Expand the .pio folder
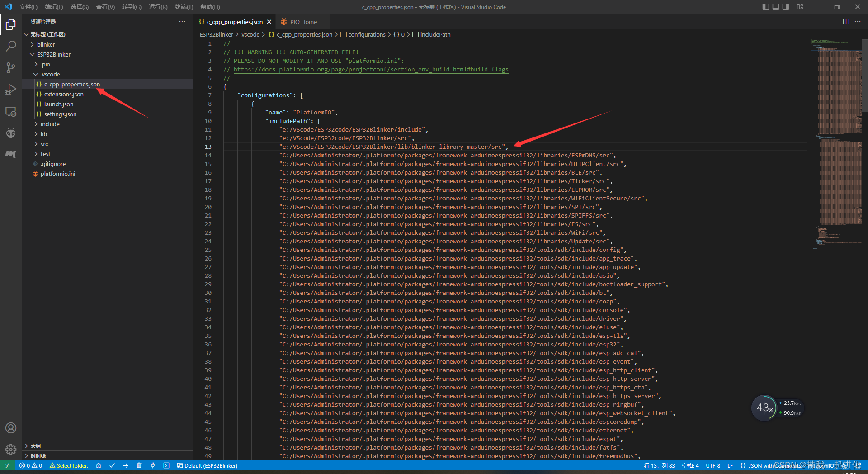 click(107, 64)
